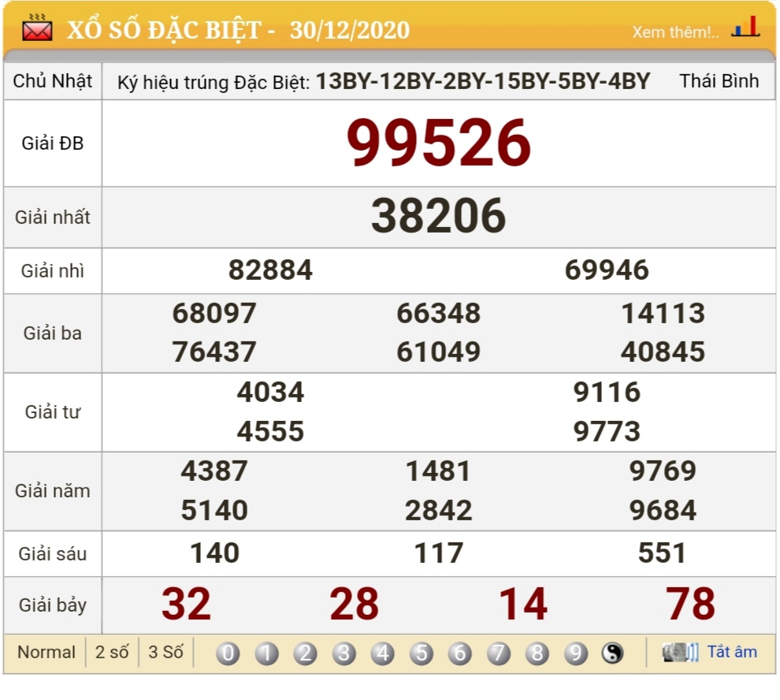Screen dimensions: 780x700
Task: Click the Thái Bình province label
Action: 719,81
